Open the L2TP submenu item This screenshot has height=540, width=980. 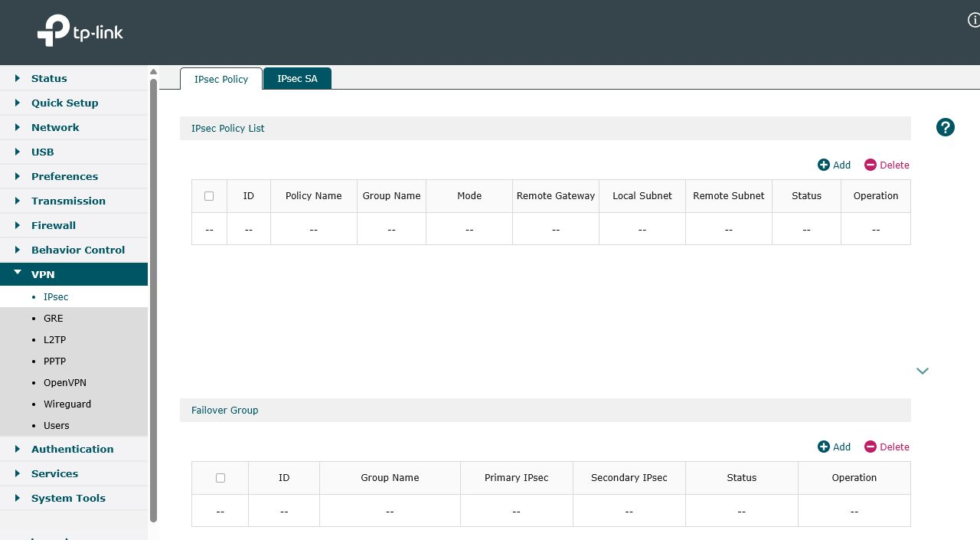73,339
